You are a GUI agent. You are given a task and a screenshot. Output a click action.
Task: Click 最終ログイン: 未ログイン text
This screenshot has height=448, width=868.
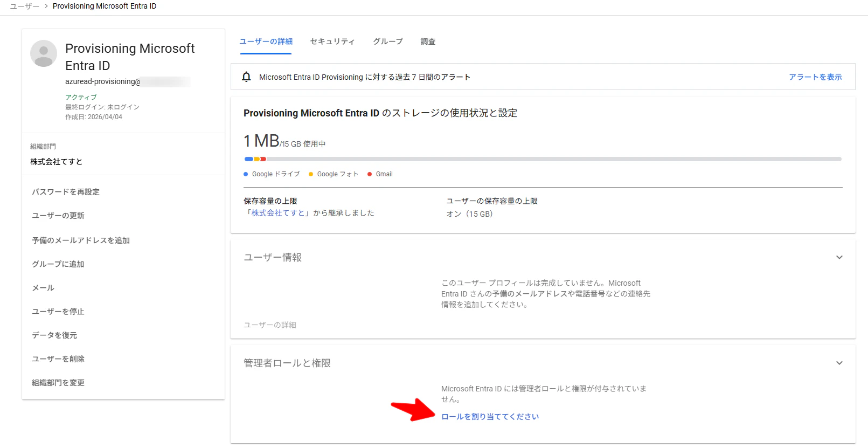click(x=102, y=107)
